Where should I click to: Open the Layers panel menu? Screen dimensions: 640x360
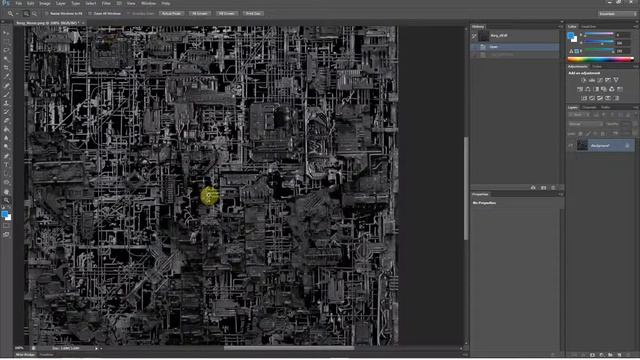tap(636, 107)
